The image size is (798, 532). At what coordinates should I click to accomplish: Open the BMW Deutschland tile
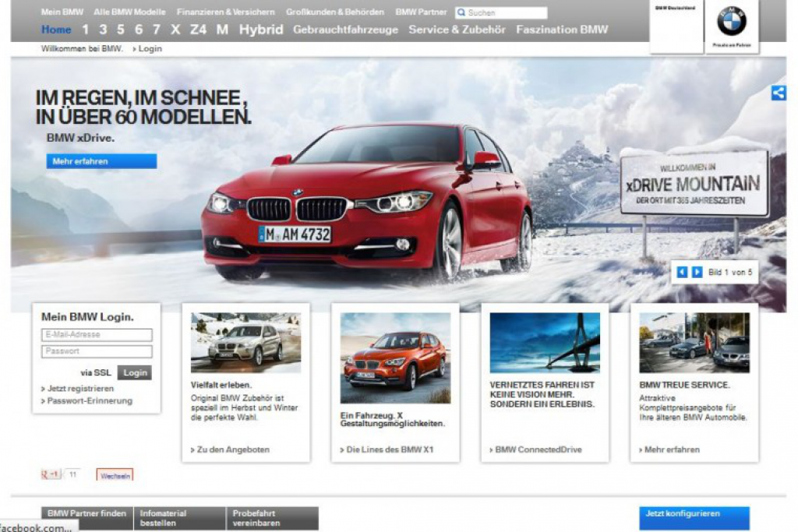[676, 26]
